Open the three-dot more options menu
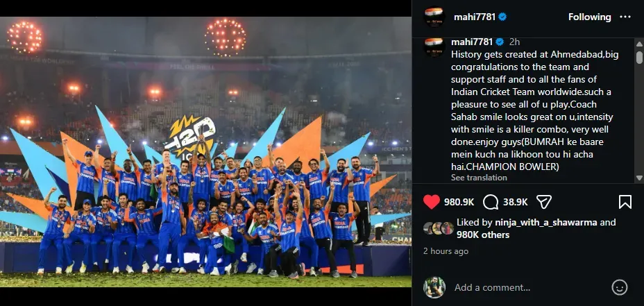Viewport: 644px width, 306px height. (x=625, y=17)
